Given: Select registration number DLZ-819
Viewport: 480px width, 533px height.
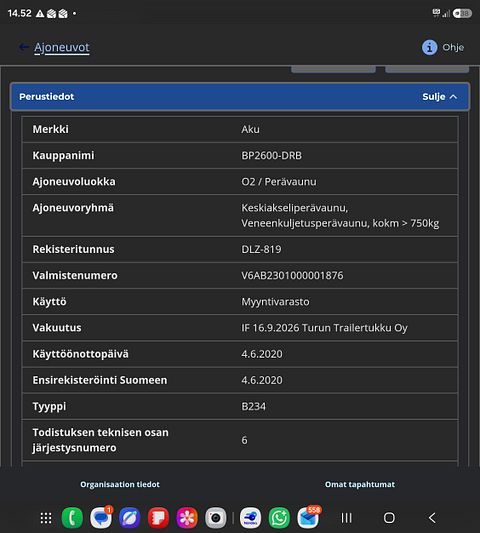Looking at the screenshot, I should 261,249.
